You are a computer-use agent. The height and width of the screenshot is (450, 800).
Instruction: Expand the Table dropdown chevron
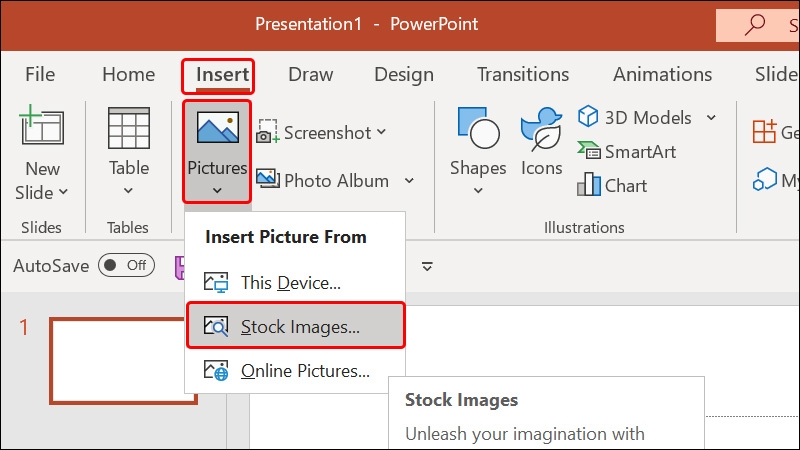point(129,191)
